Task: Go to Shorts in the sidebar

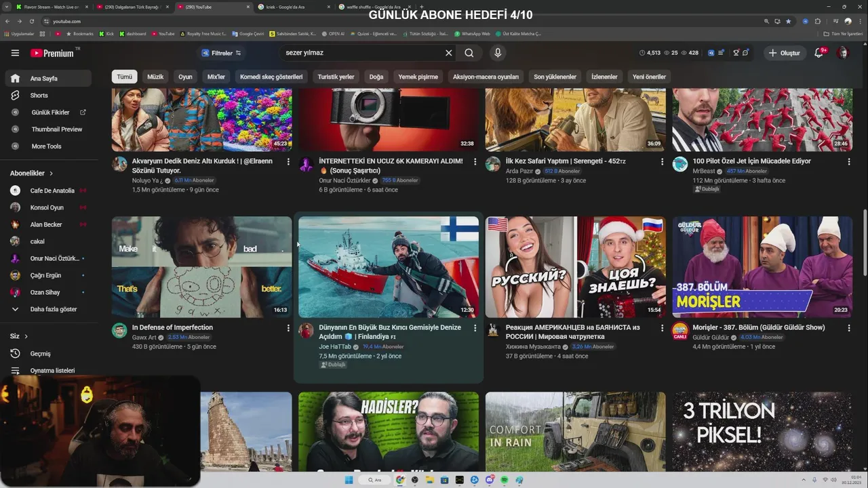Action: (x=39, y=96)
